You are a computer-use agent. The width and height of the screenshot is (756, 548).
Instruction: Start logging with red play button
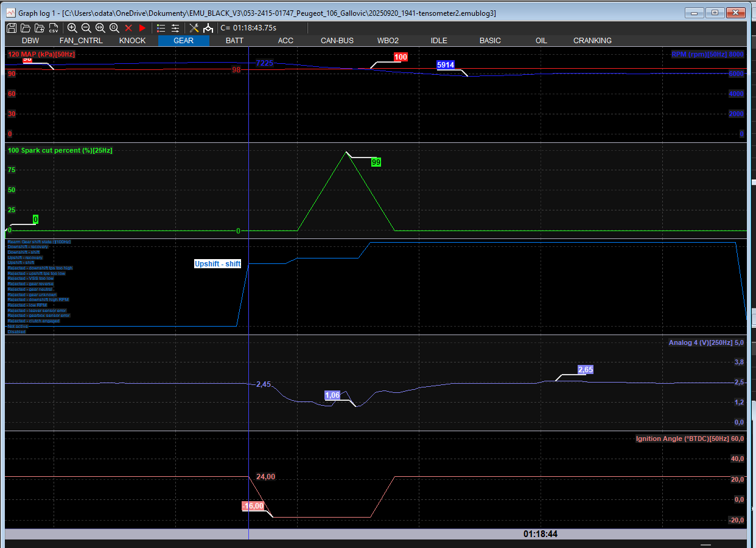(142, 28)
